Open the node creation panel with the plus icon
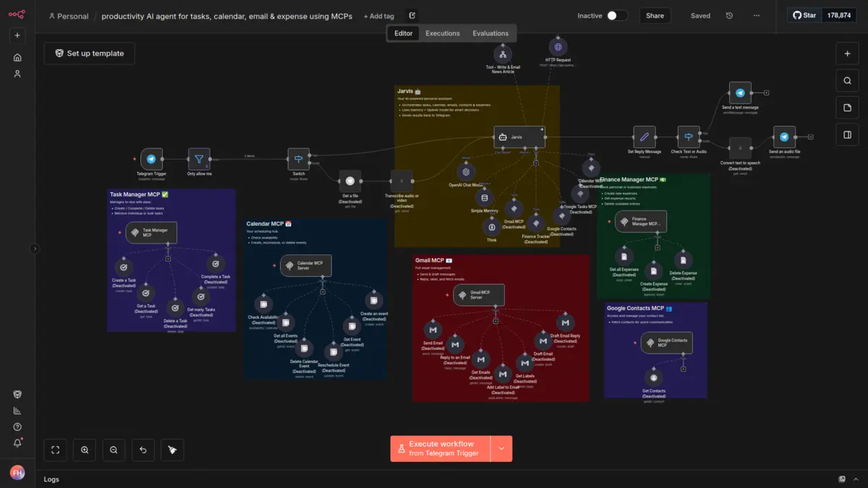The height and width of the screenshot is (488, 868). click(847, 53)
